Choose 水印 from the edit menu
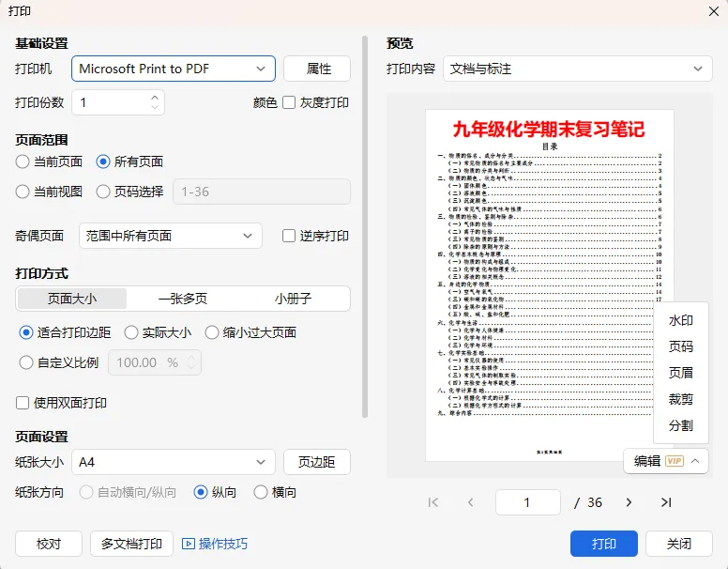The height and width of the screenshot is (569, 728). click(x=681, y=320)
